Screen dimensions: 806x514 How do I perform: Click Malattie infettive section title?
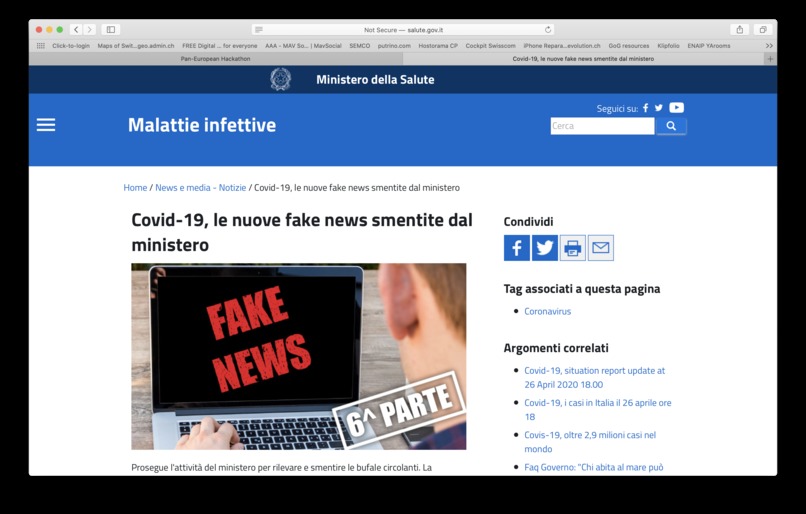point(202,125)
